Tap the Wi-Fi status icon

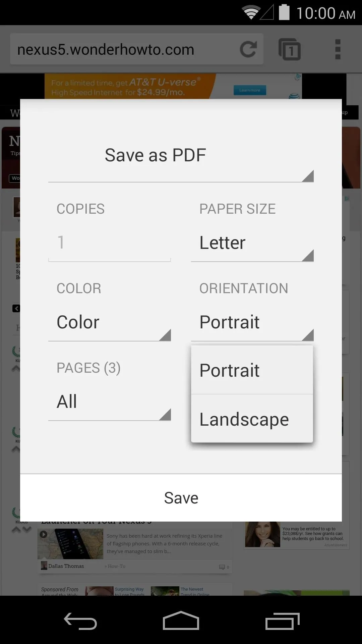(251, 13)
